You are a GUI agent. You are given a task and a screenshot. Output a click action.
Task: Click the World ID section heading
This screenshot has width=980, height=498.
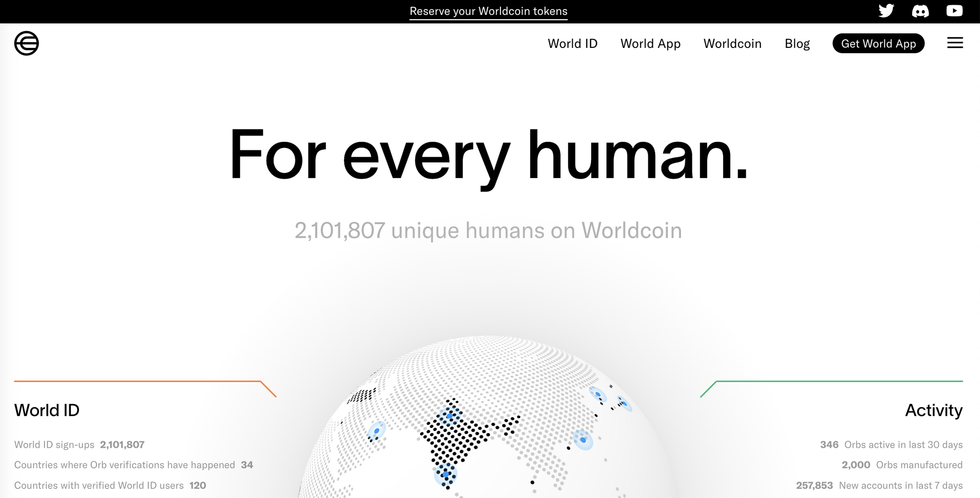pyautogui.click(x=47, y=411)
